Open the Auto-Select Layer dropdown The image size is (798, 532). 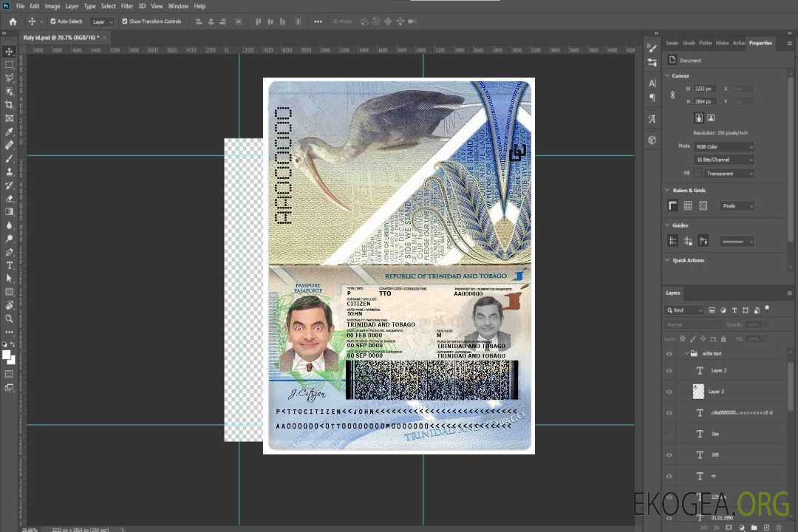click(102, 21)
